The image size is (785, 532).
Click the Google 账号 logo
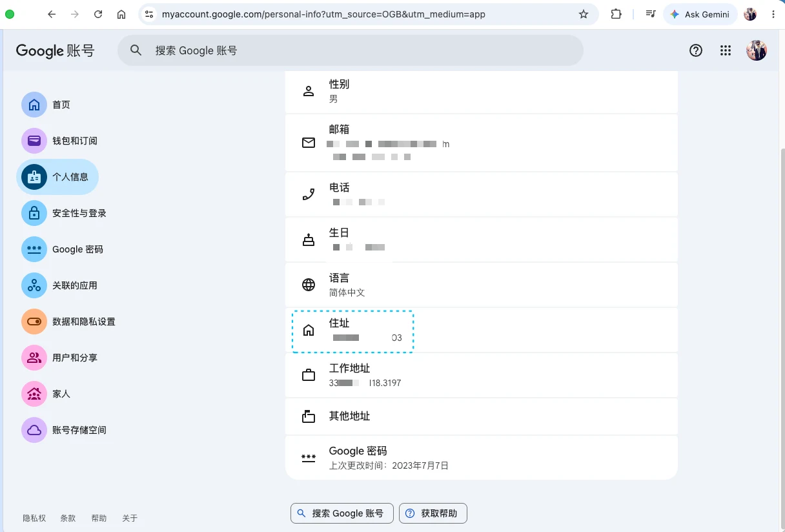pyautogui.click(x=56, y=50)
